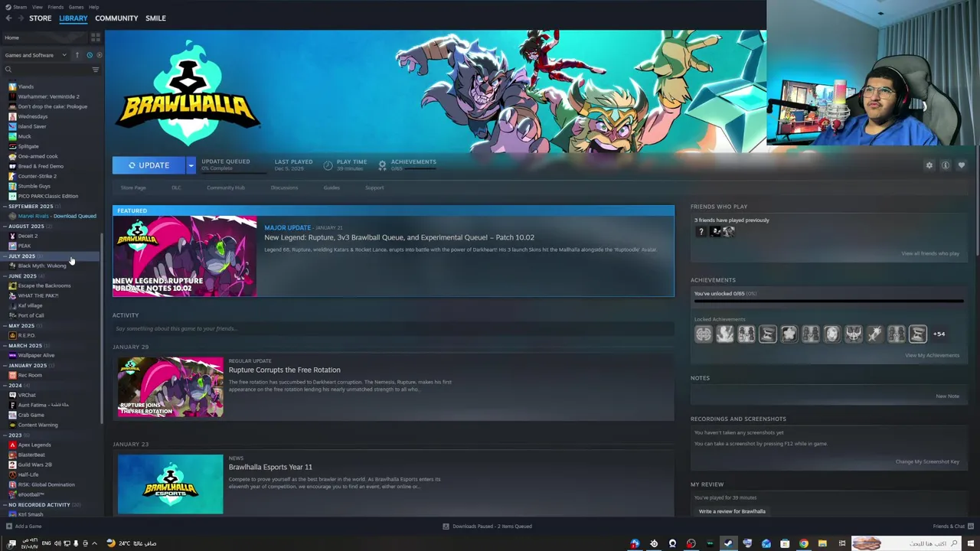This screenshot has width=980, height=551.
Task: Open the Brawlhalla DLC tab
Action: 176,187
